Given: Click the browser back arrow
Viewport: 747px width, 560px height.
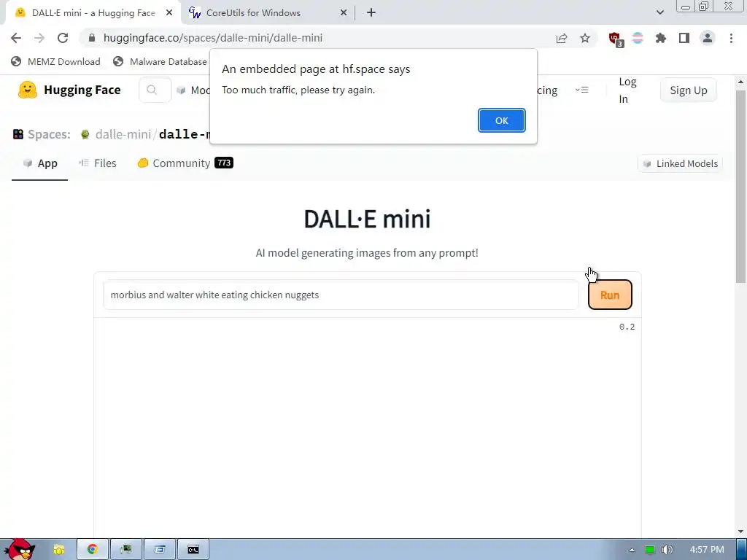Looking at the screenshot, I should tap(16, 38).
